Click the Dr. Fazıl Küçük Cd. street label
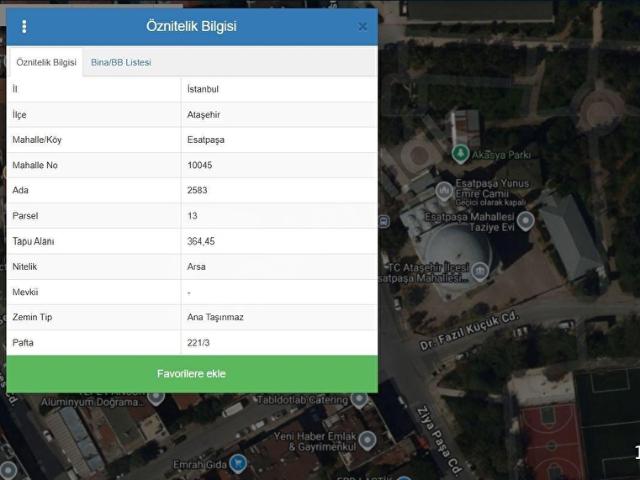640x480 pixels. coord(469,331)
